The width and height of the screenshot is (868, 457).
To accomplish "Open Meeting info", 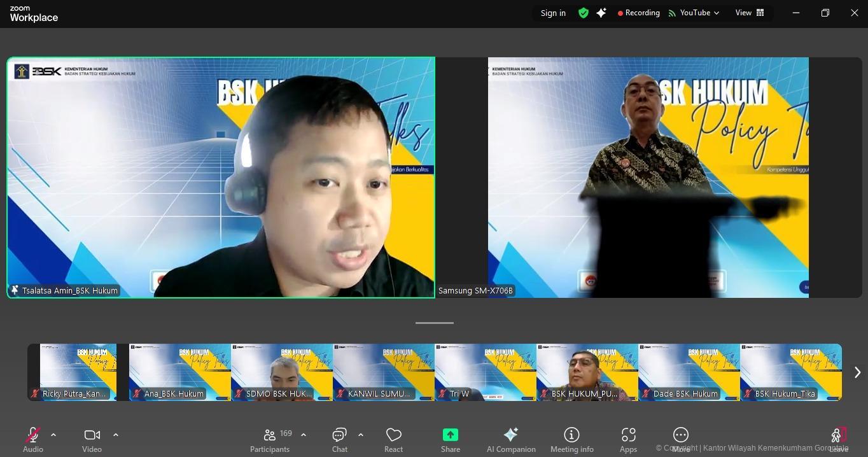I will tap(571, 435).
